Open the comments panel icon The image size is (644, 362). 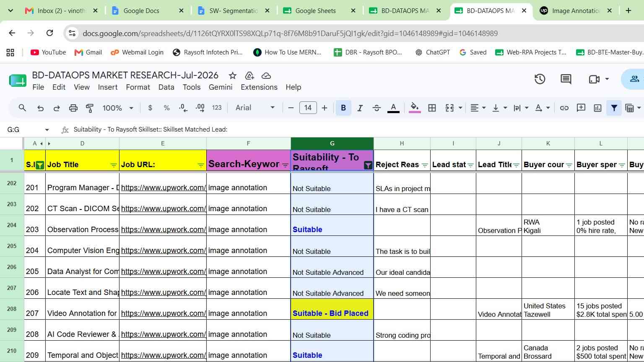[566, 79]
